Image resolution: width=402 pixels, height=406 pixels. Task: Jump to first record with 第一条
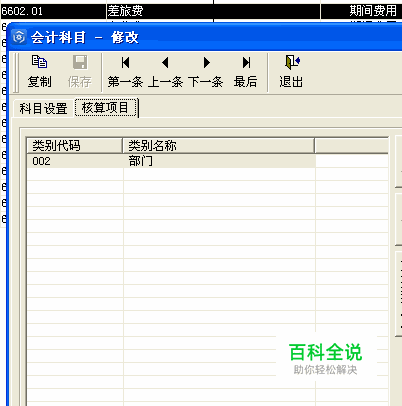tap(125, 72)
